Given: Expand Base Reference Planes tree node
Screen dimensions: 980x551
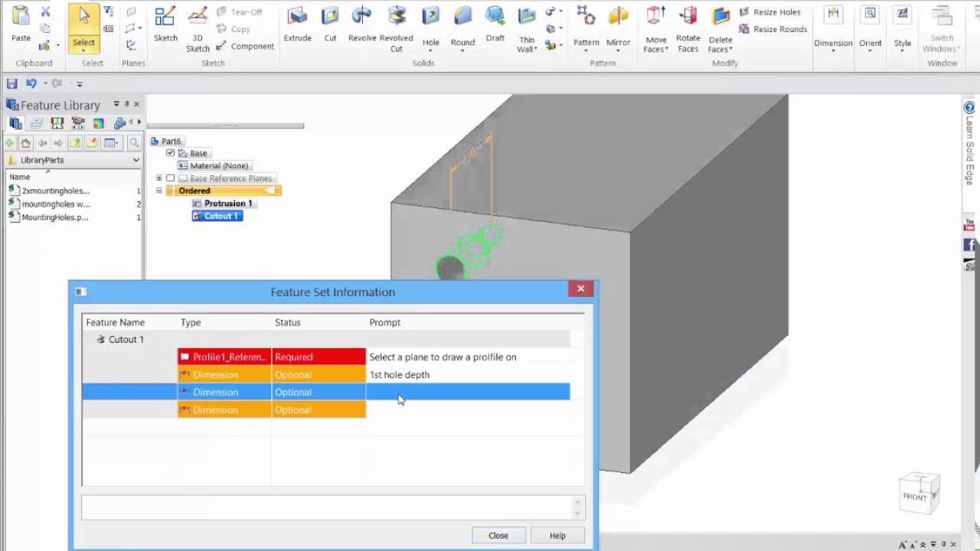Looking at the screenshot, I should pos(158,178).
